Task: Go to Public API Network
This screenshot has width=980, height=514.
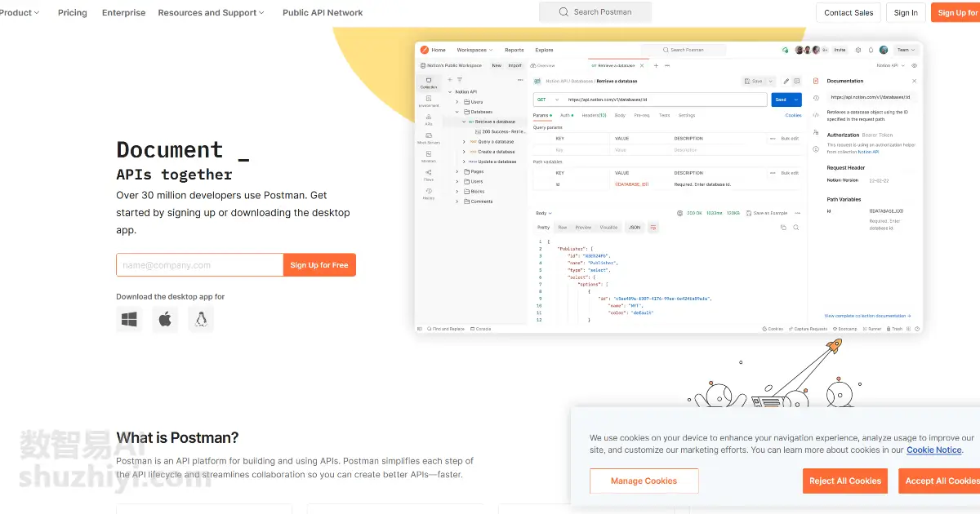Action: 323,13
